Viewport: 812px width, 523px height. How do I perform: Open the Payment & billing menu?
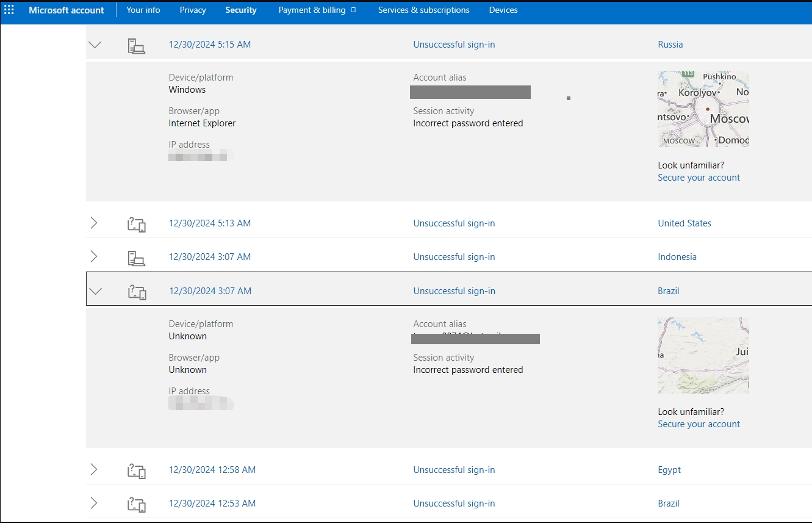pos(312,10)
